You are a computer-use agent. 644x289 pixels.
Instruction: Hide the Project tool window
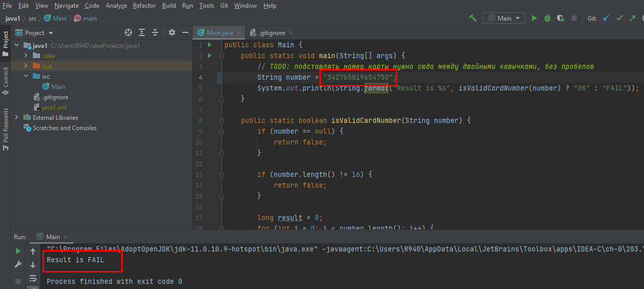(185, 32)
